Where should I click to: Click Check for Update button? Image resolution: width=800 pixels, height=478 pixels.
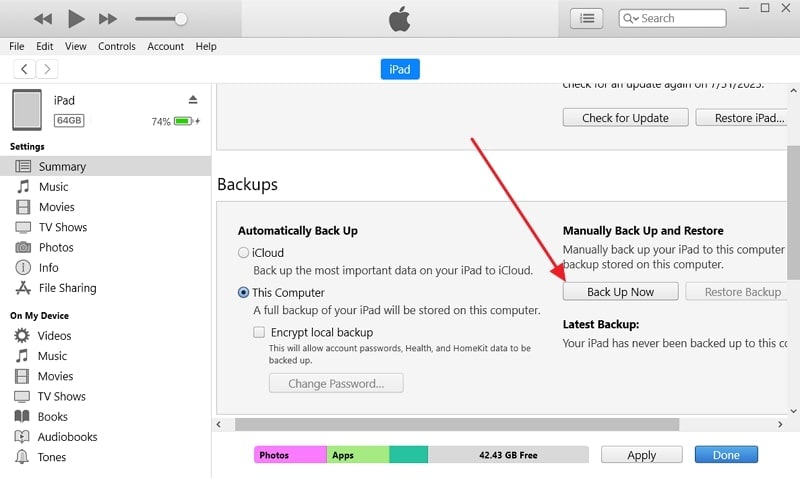[x=624, y=118]
